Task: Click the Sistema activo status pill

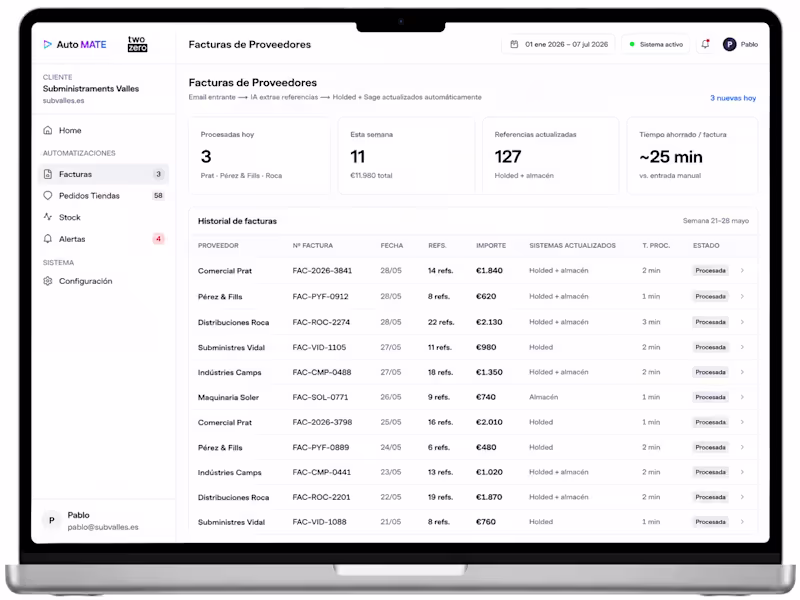Action: tap(656, 44)
